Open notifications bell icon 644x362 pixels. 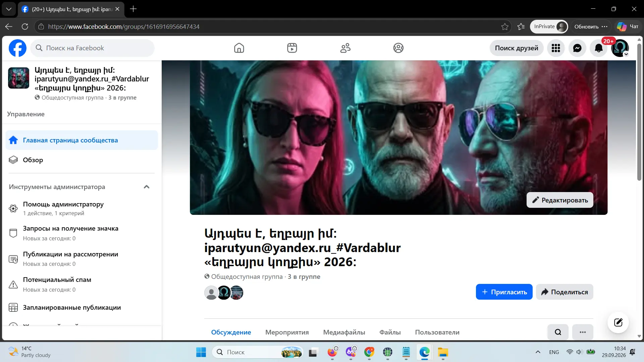pos(599,48)
